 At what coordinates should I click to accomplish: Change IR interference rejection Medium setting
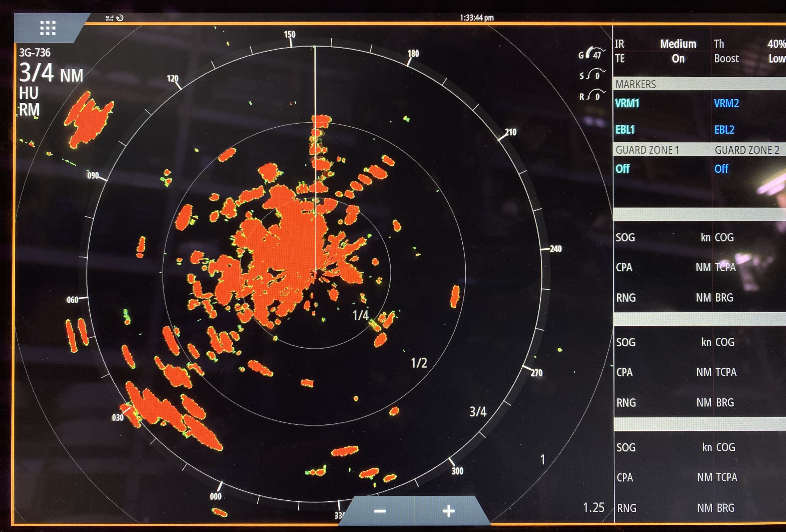pyautogui.click(x=678, y=44)
